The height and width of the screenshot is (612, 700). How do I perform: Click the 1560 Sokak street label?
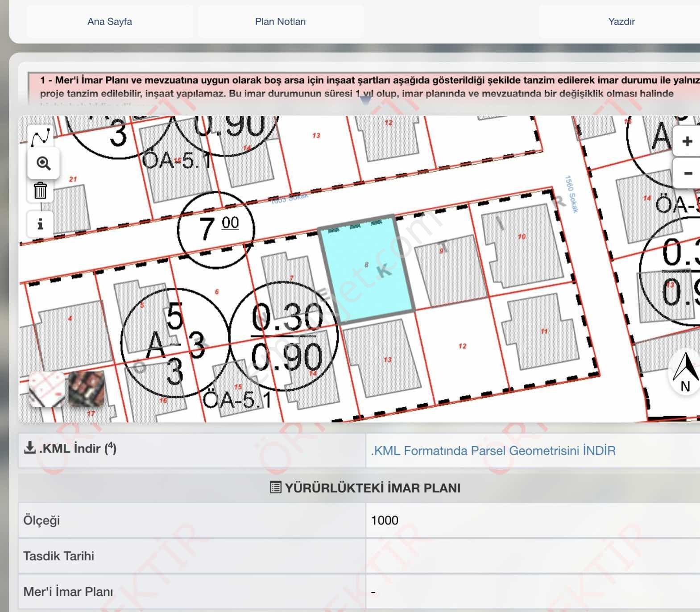[x=572, y=194]
